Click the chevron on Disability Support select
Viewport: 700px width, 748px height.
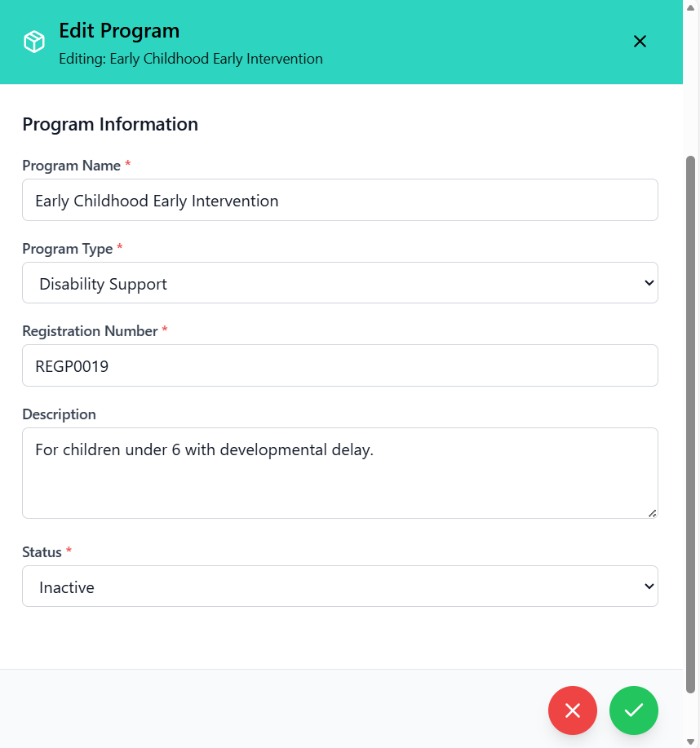pos(649,283)
